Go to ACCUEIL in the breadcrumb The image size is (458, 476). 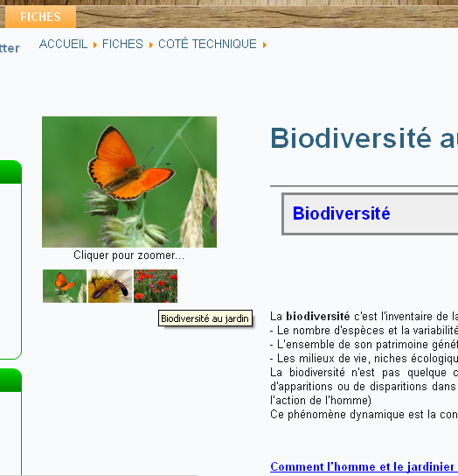click(x=63, y=45)
